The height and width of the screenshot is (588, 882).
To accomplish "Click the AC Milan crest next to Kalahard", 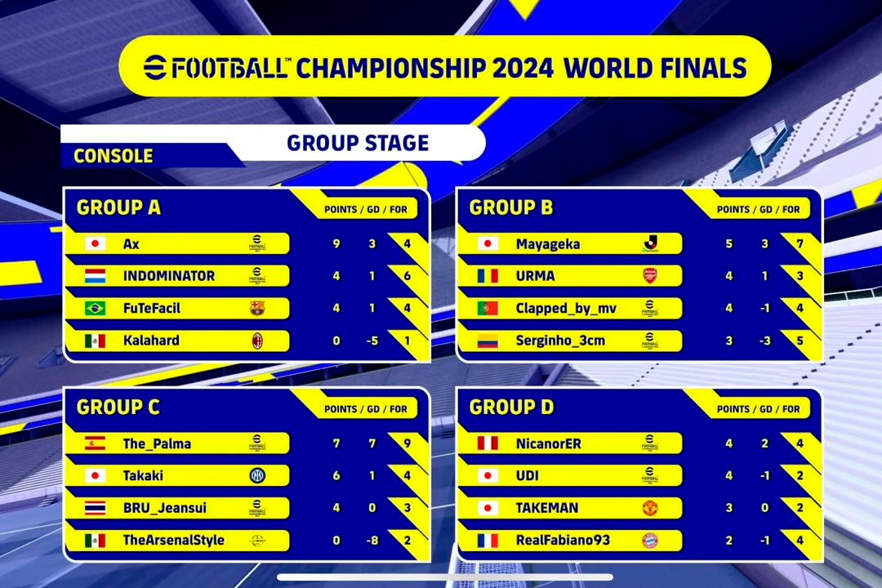I will coord(257,341).
